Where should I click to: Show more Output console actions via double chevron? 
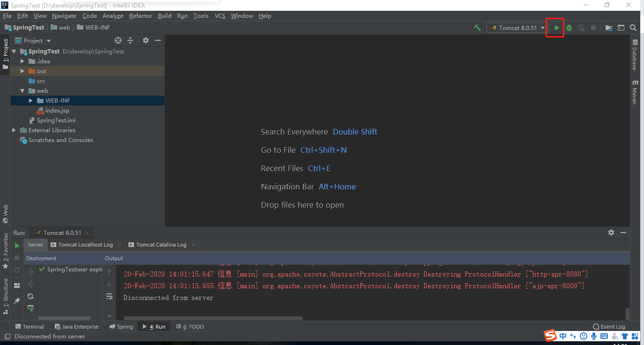click(x=109, y=316)
